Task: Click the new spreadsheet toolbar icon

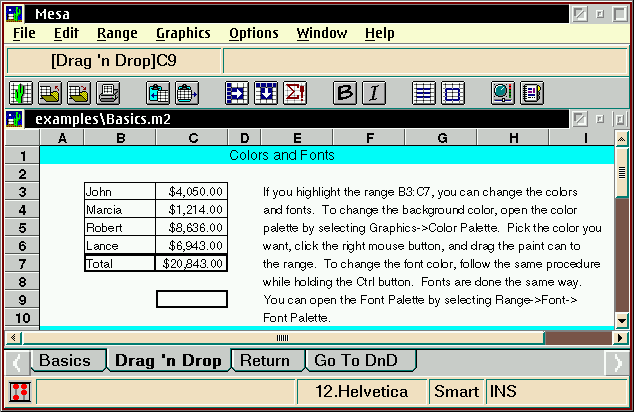Action: click(21, 94)
